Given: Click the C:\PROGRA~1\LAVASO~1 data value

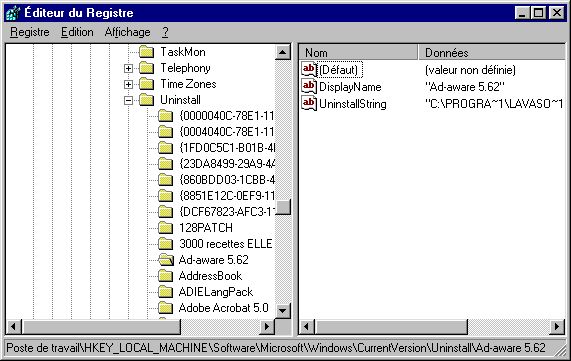Looking at the screenshot, I should [494, 104].
